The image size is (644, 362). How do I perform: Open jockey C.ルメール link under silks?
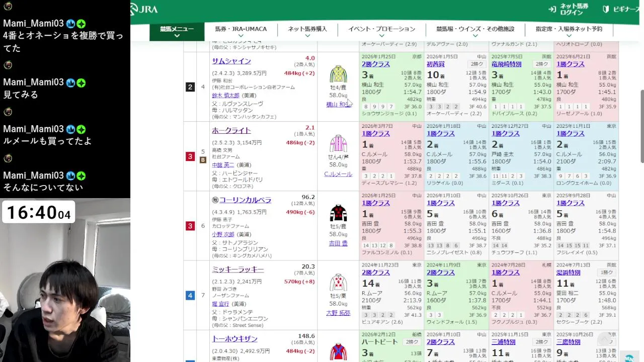pyautogui.click(x=338, y=174)
